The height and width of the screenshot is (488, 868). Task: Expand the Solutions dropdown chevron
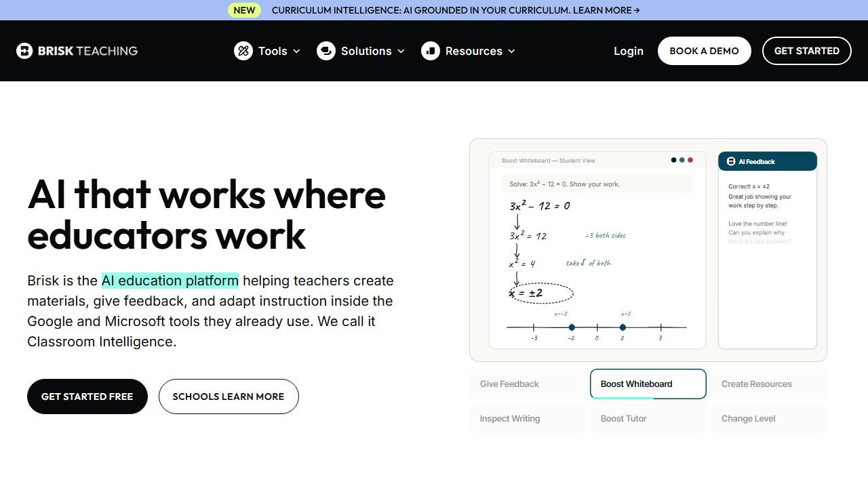click(x=401, y=51)
